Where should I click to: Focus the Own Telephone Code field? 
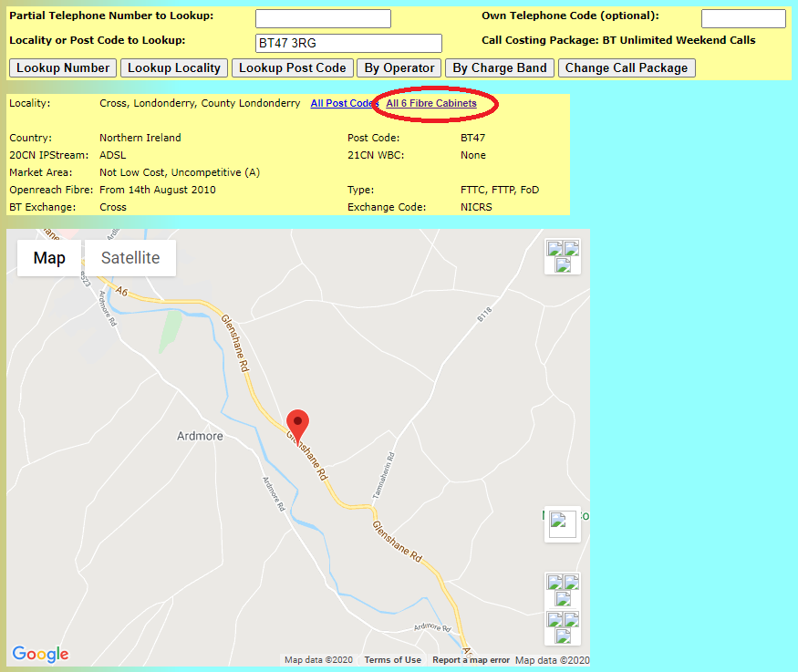click(x=743, y=19)
